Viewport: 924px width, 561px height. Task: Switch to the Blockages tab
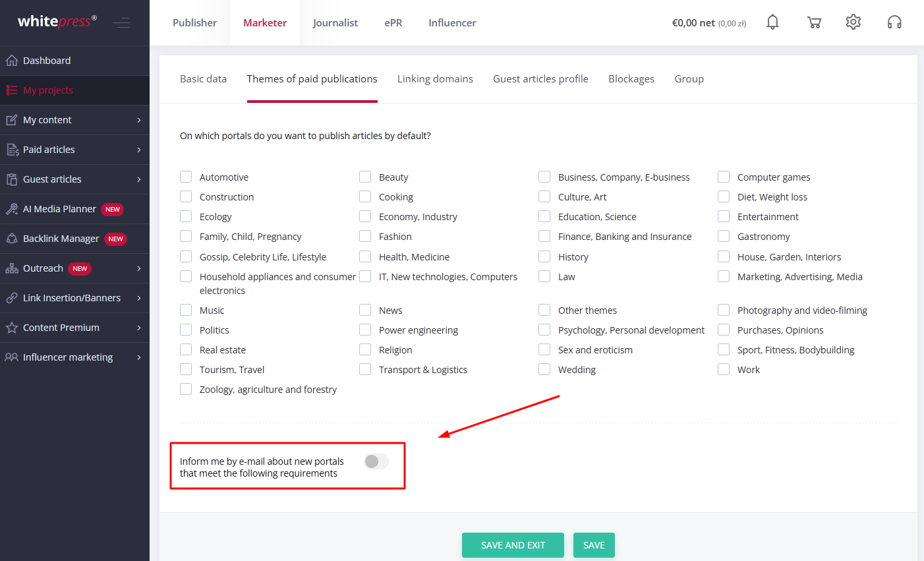click(x=631, y=78)
